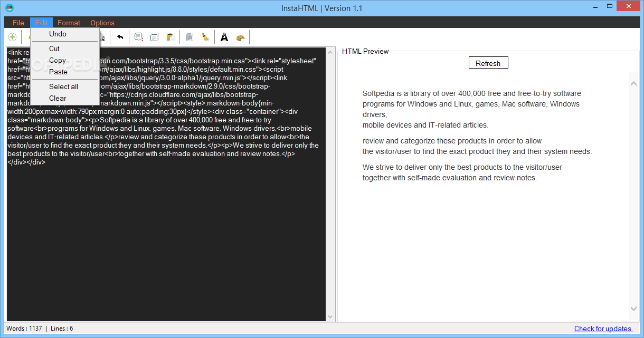Open the File menu
Image resolution: width=644 pixels, height=338 pixels.
18,23
